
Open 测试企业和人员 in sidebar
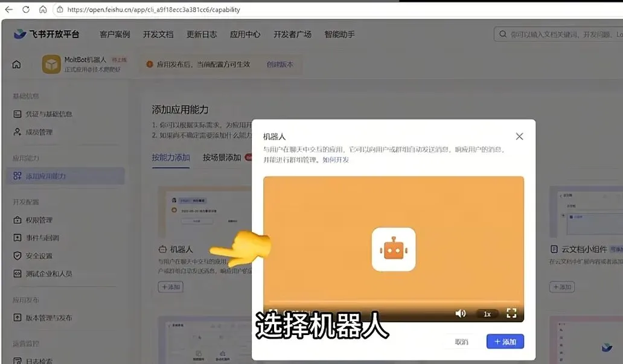click(x=49, y=273)
